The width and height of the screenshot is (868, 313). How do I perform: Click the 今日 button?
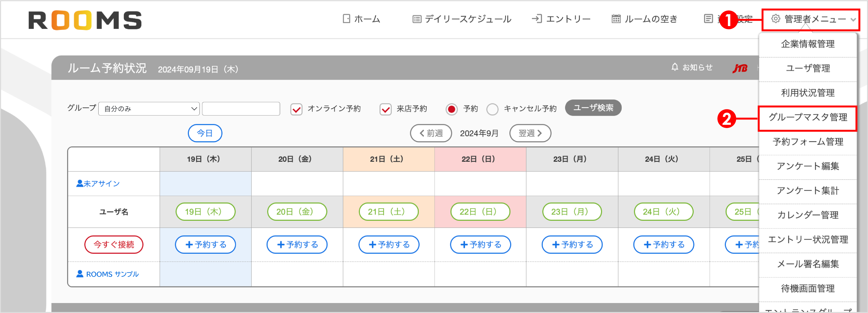[x=205, y=133]
